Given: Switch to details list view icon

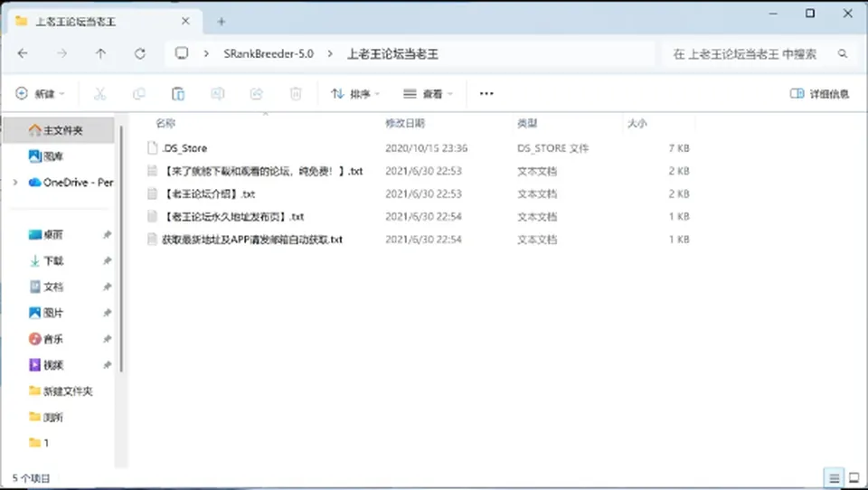Looking at the screenshot, I should click(835, 477).
